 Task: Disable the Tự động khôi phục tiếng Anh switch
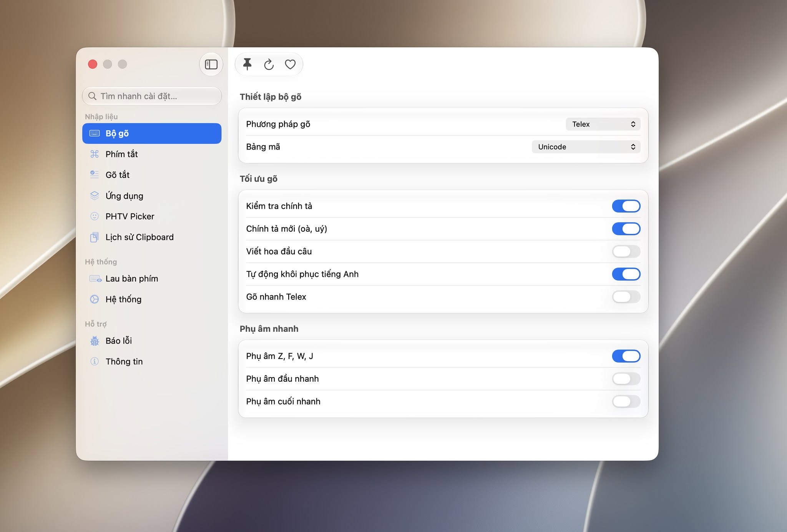click(626, 274)
